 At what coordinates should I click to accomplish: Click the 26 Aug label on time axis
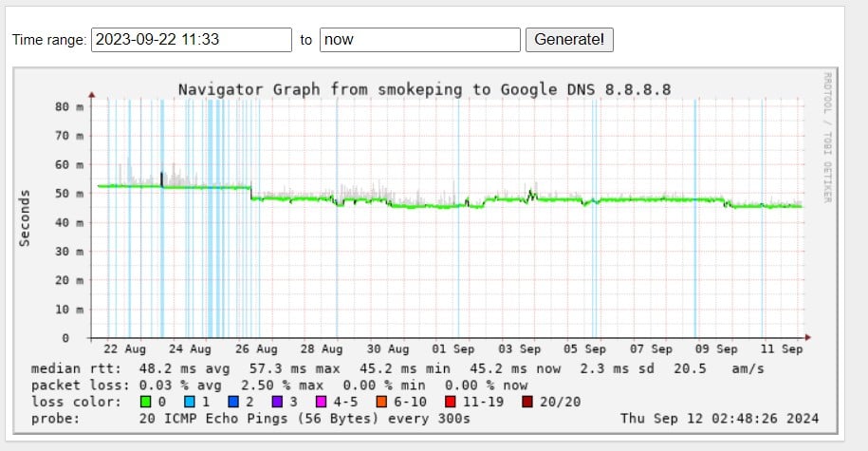tap(256, 349)
